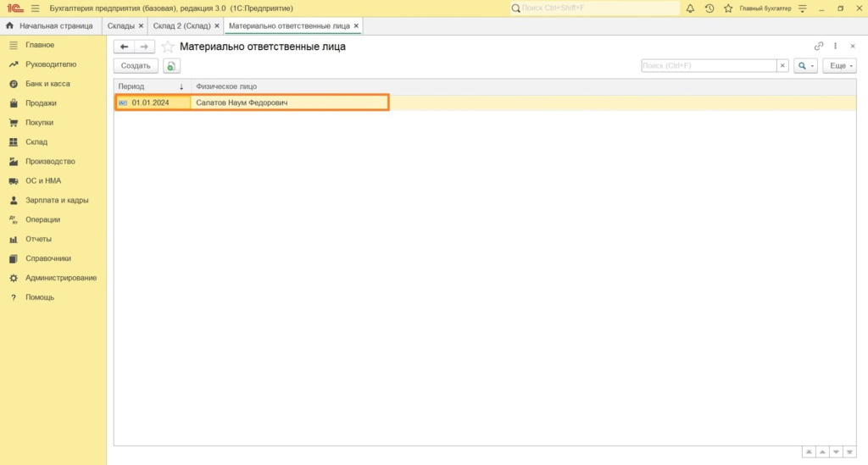Click the copy record icon next to Создать

click(171, 65)
